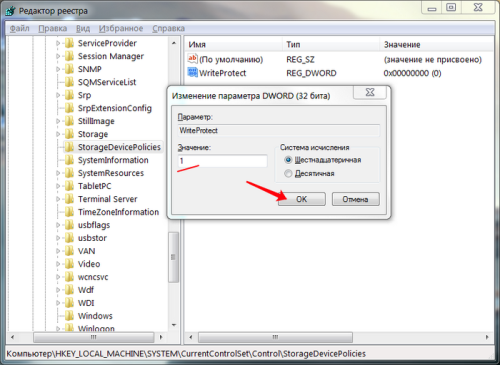
Task: Open the Вид menu
Action: point(83,28)
